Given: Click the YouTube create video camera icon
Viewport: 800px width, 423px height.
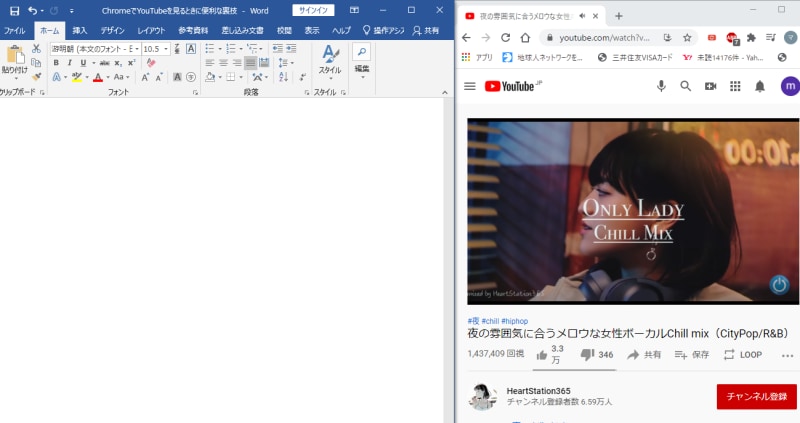Looking at the screenshot, I should (x=710, y=86).
